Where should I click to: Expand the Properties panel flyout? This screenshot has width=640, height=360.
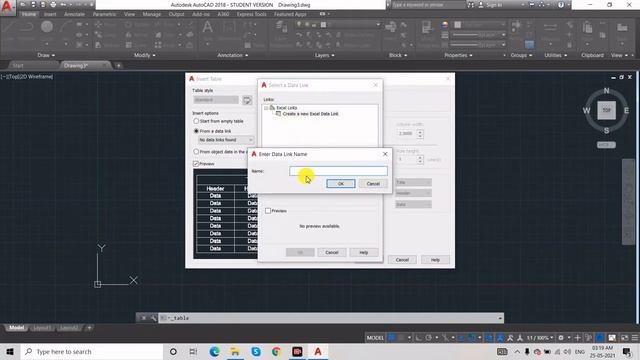458,55
